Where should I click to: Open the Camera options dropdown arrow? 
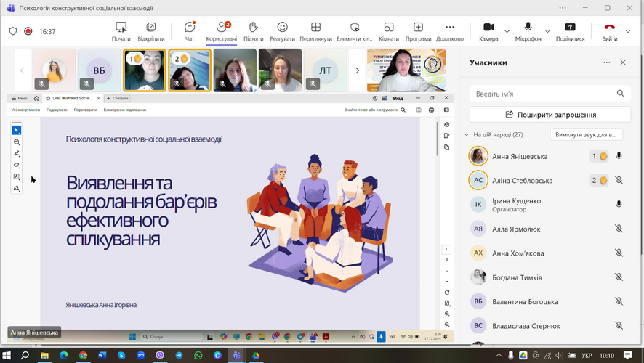(506, 32)
